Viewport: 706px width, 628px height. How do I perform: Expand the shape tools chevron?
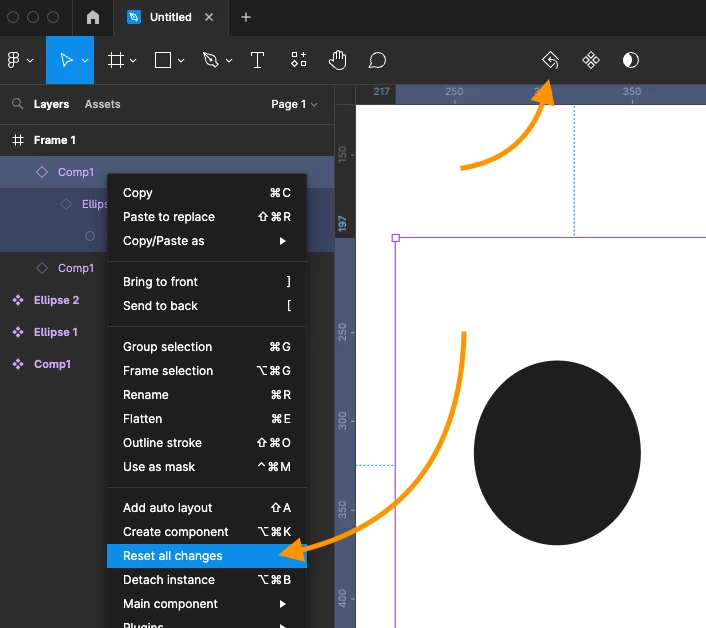click(181, 60)
